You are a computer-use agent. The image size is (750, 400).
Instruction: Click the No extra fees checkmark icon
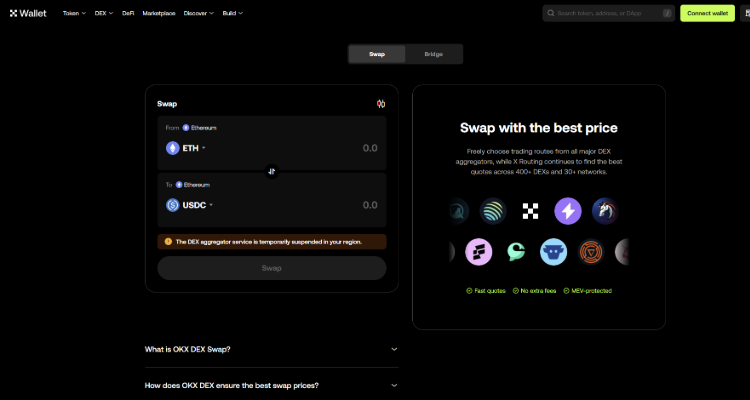point(516,291)
